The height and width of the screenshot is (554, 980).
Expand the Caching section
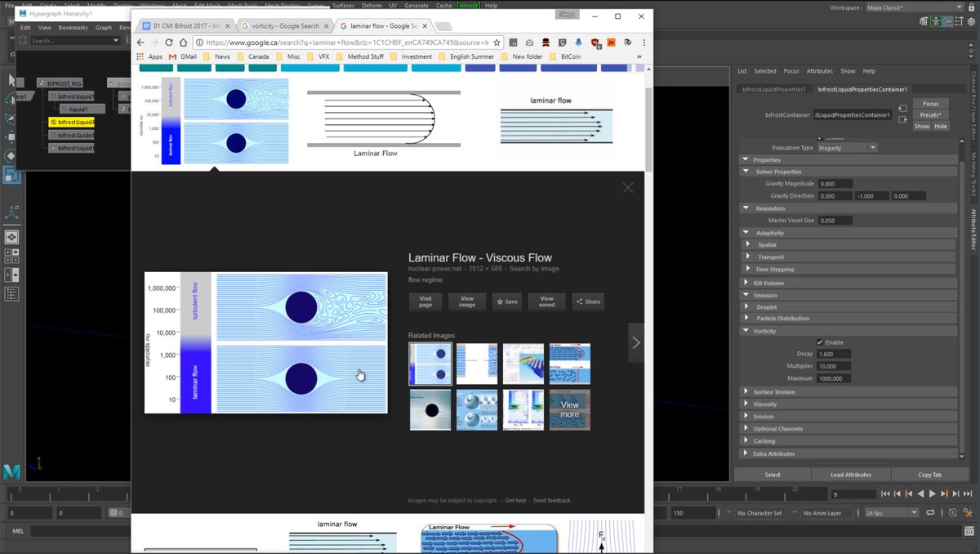tap(849, 441)
